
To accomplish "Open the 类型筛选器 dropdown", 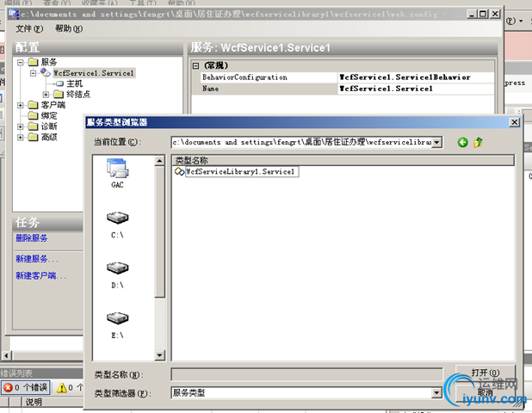I will [x=436, y=393].
